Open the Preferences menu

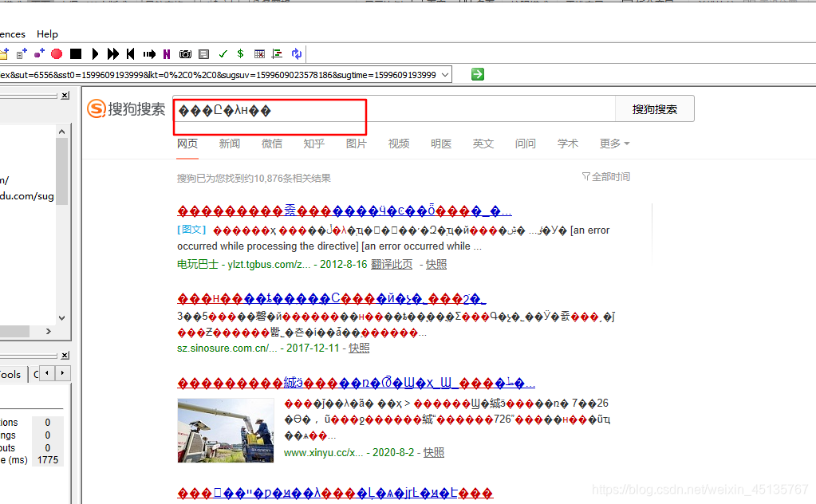[13, 33]
